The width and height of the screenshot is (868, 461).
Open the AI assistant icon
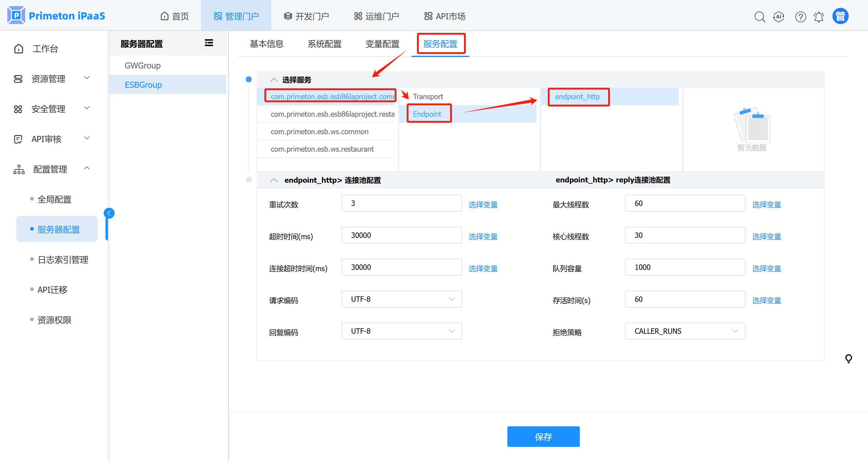coord(778,17)
